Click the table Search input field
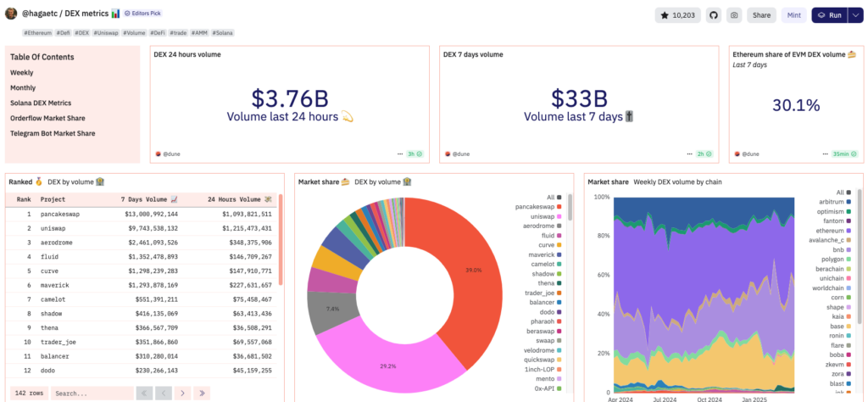Image resolution: width=868 pixels, height=402 pixels. [x=91, y=393]
